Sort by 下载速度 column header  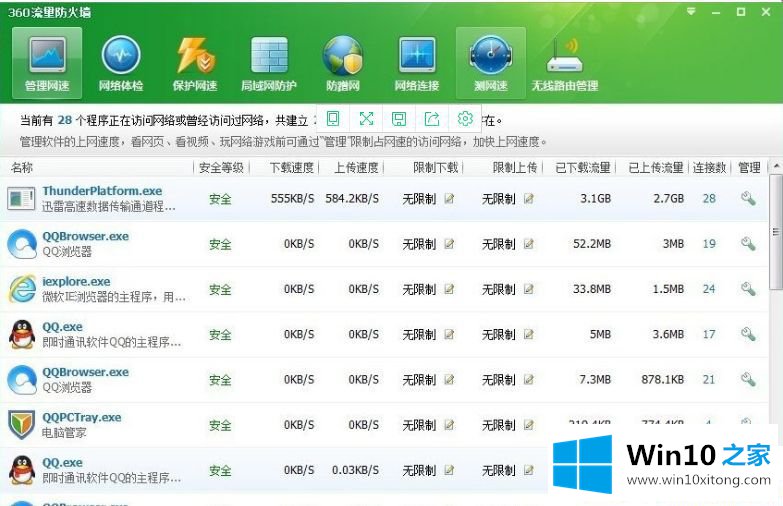[x=292, y=168]
